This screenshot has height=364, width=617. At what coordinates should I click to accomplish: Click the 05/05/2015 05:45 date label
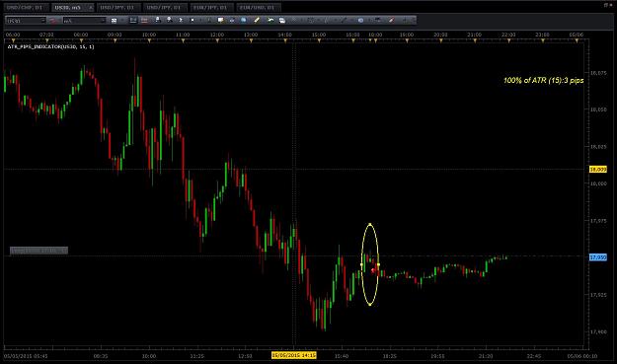[26, 356]
